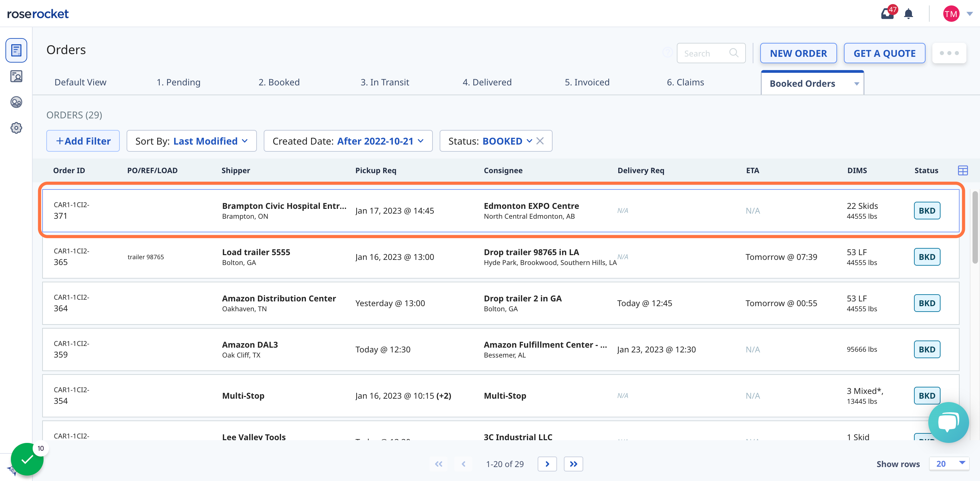Click pickup Jan 16, 2023 @ 10:15 (+2)
Screen dimensions: 980x481
403,396
